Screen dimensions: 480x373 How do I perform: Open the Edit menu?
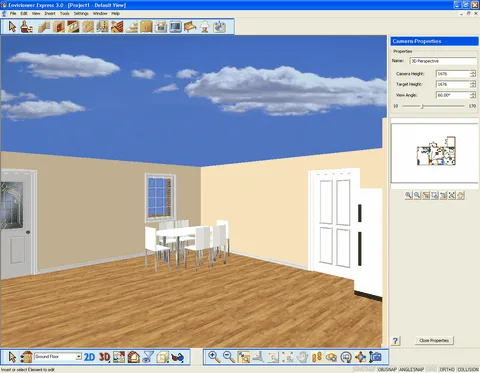24,13
